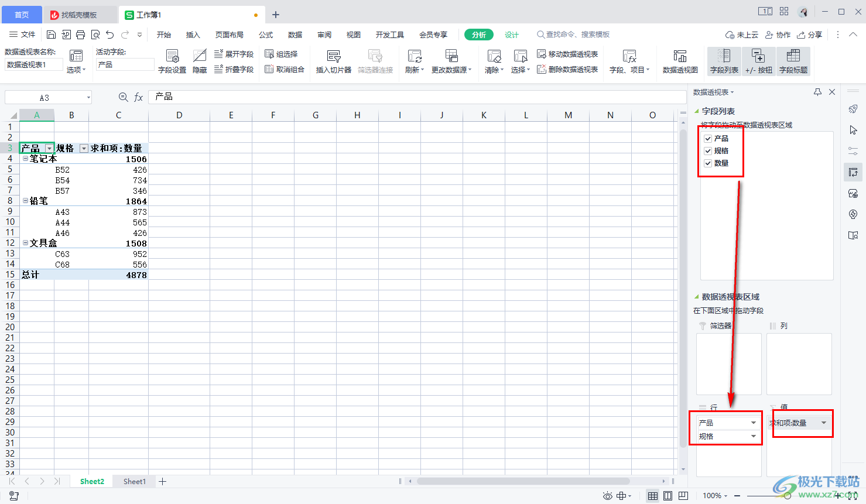Click 刷新 refresh pivot table
Screen dimensions: 866x504
click(x=415, y=61)
